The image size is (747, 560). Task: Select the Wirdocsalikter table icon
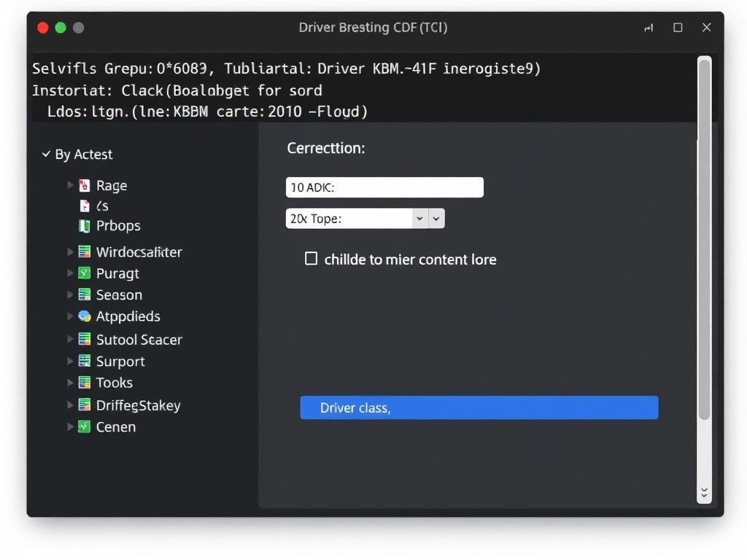pyautogui.click(x=85, y=252)
